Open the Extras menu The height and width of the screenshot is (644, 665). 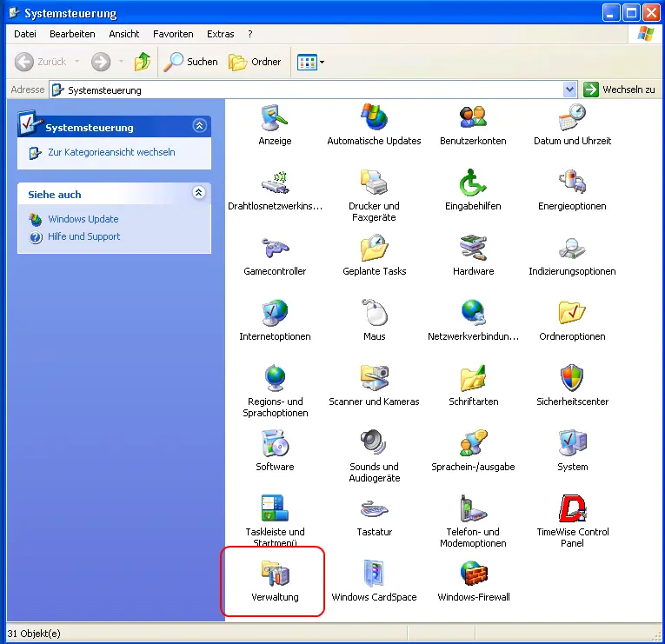pyautogui.click(x=220, y=34)
